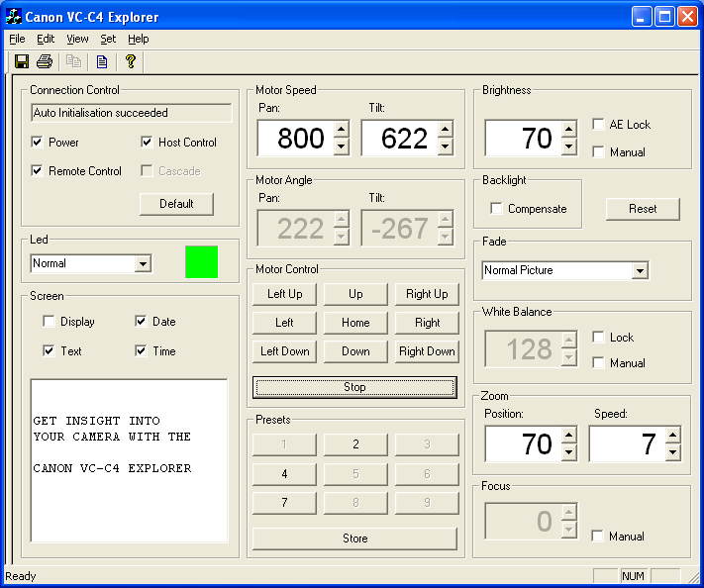Click the Right motor button

click(427, 323)
